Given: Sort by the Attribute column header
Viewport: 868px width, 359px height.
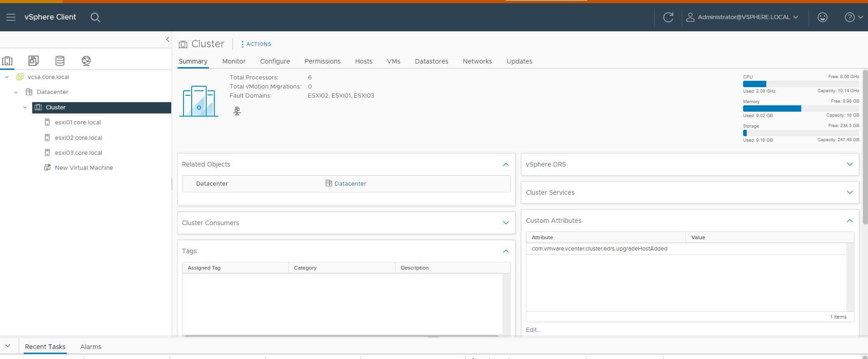Looking at the screenshot, I should pyautogui.click(x=606, y=237).
